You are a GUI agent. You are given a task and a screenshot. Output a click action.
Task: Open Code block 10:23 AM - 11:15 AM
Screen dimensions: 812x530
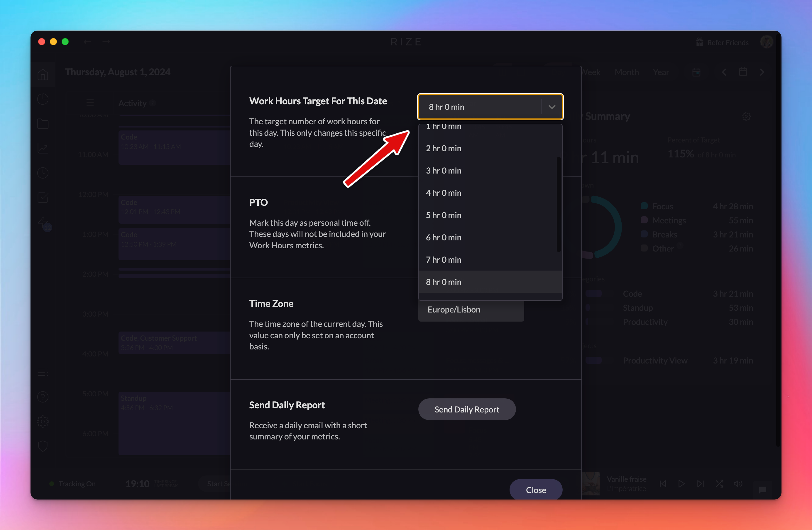pyautogui.click(x=174, y=147)
